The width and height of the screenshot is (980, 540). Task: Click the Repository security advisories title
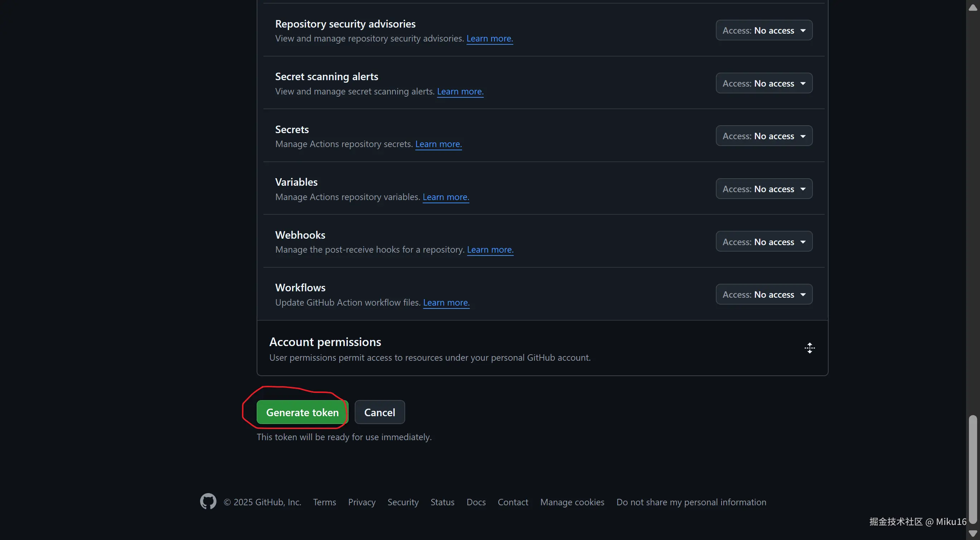pos(345,24)
